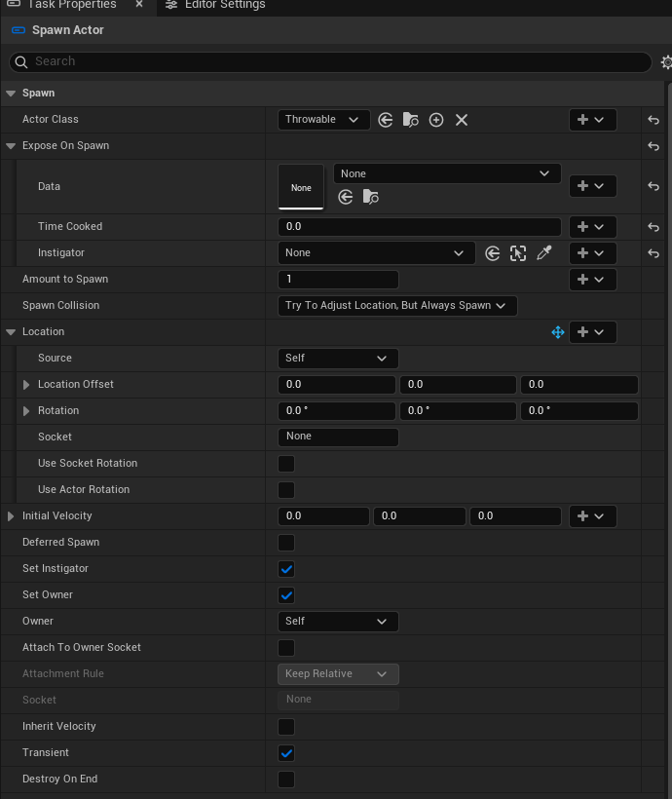The height and width of the screenshot is (799, 672).
Task: Reset Actor Class to default
Action: coord(653,120)
